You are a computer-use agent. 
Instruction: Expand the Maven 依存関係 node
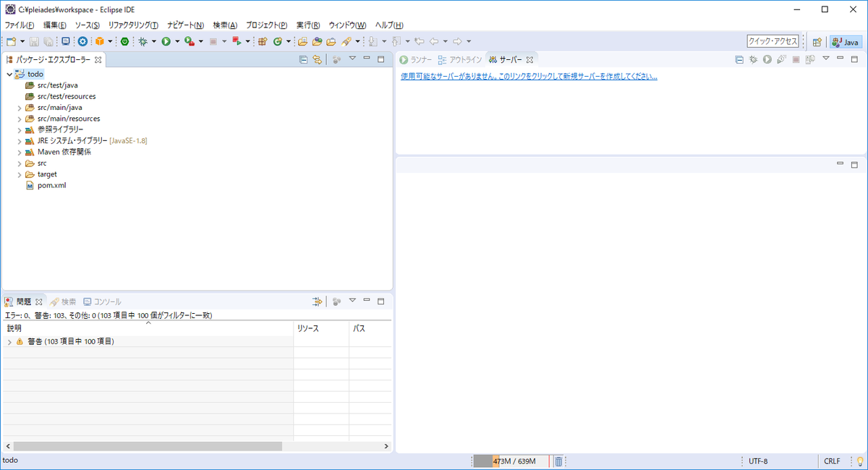pos(20,152)
